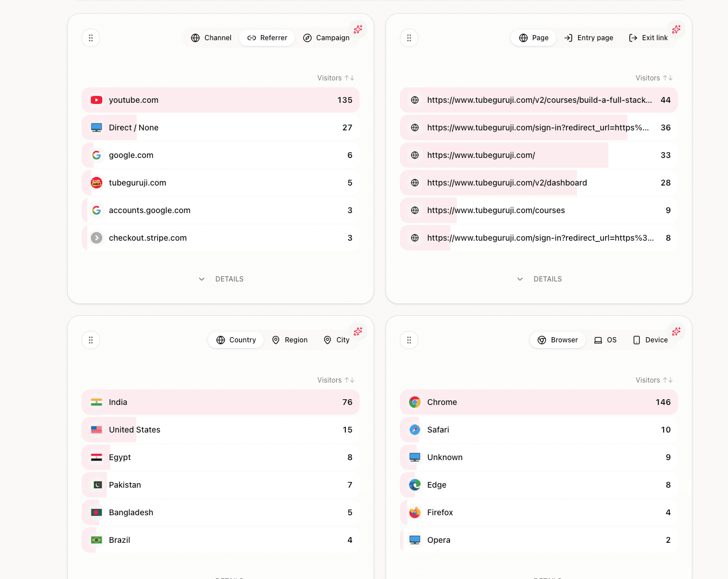Click the drag handle on the browser card
The width and height of the screenshot is (728, 579).
[x=409, y=340]
